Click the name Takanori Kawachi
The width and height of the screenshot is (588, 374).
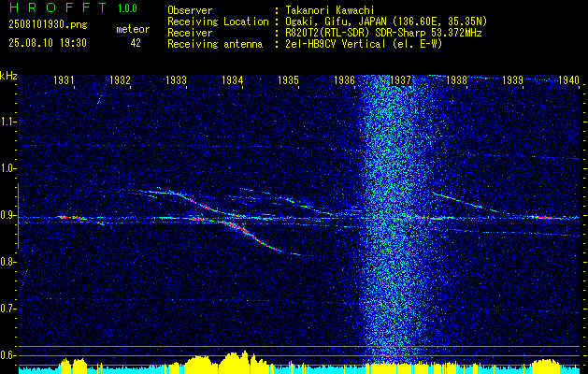(x=329, y=10)
